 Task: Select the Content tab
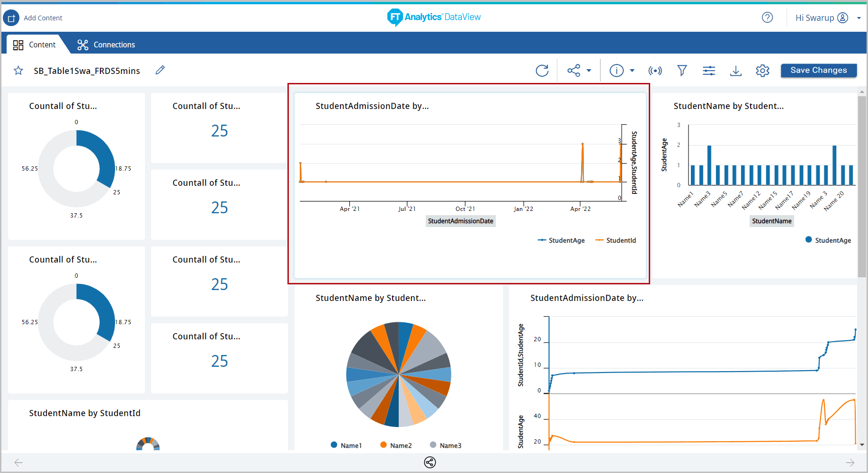click(x=35, y=45)
